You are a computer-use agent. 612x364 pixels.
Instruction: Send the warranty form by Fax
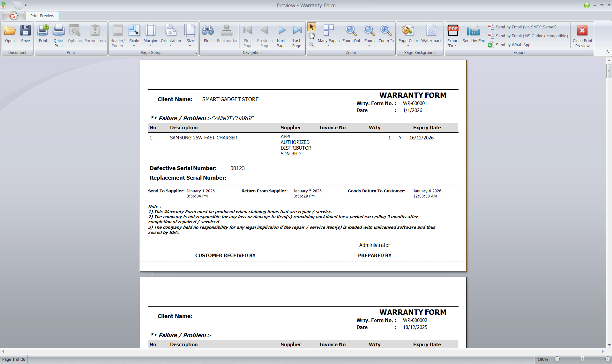point(474,33)
